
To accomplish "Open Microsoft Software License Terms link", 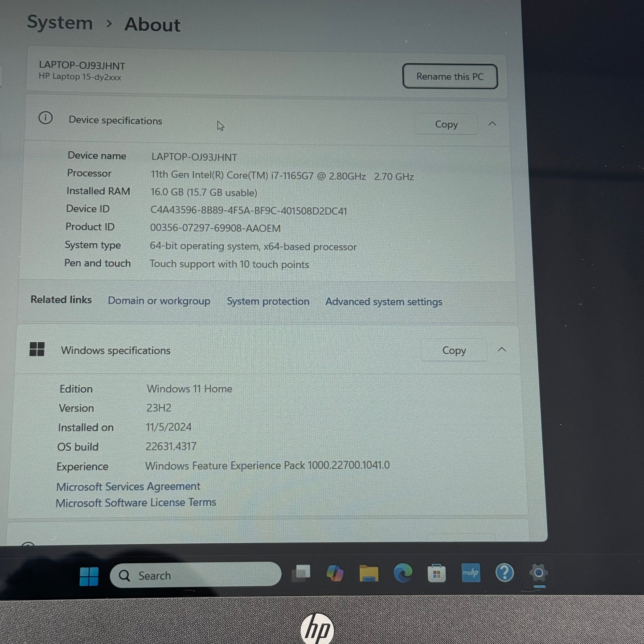I will coord(135,503).
